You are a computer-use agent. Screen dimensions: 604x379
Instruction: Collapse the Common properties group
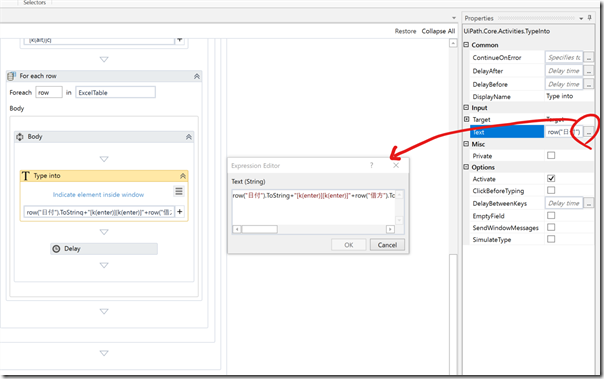pyautogui.click(x=466, y=45)
